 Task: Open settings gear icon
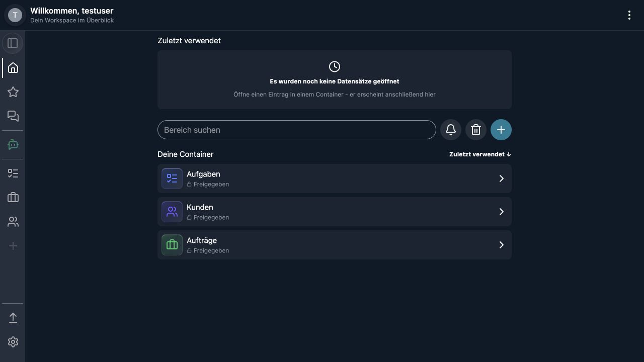(x=13, y=342)
